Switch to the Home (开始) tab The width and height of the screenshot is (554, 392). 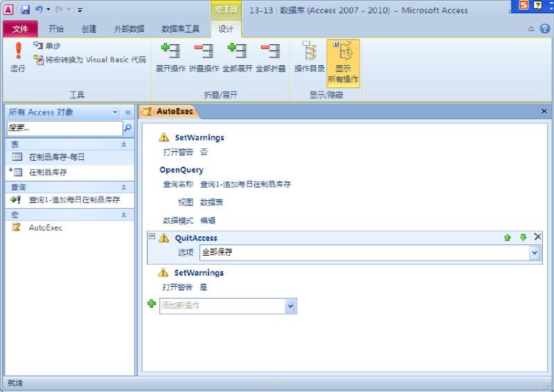click(56, 28)
